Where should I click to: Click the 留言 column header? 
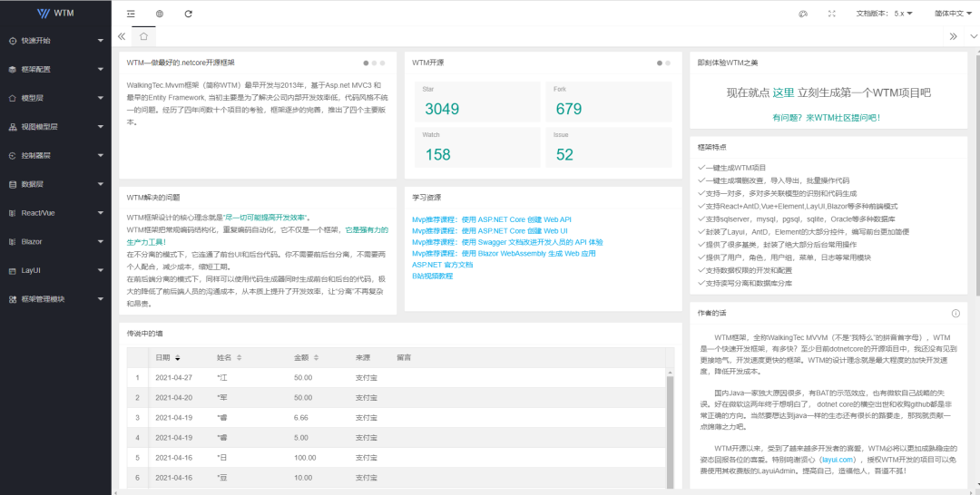click(x=404, y=358)
